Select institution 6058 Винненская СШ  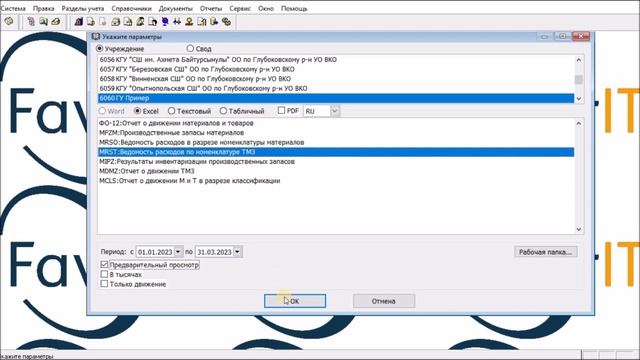pyautogui.click(x=336, y=79)
